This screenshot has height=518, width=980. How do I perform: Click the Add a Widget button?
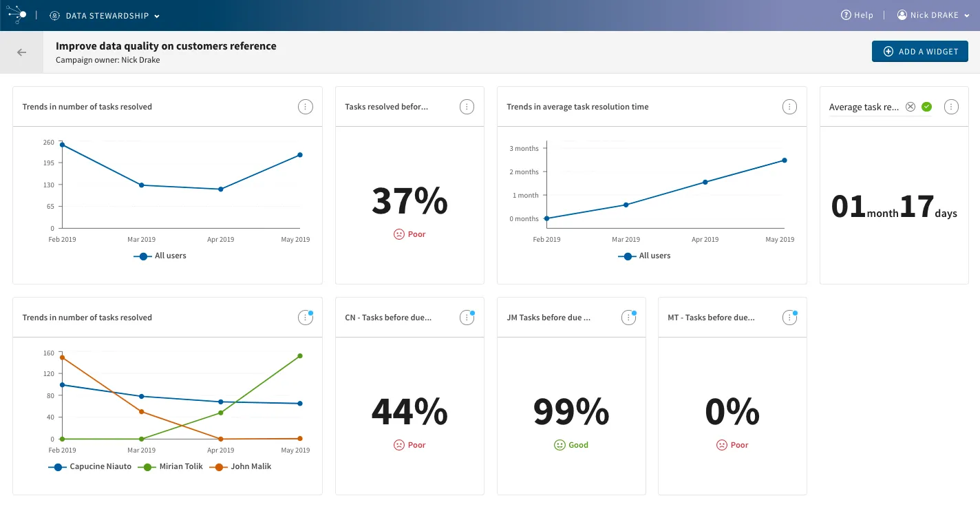click(x=920, y=52)
